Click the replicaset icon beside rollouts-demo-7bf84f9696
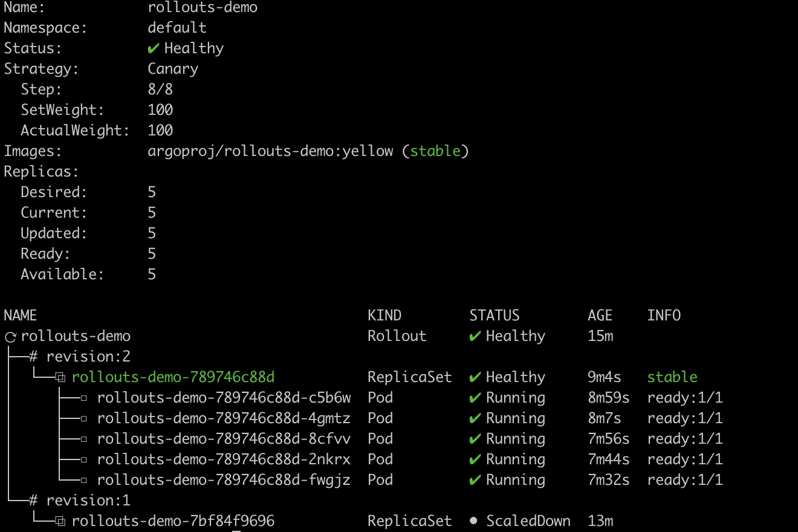Image resolution: width=798 pixels, height=532 pixels. [x=60, y=521]
